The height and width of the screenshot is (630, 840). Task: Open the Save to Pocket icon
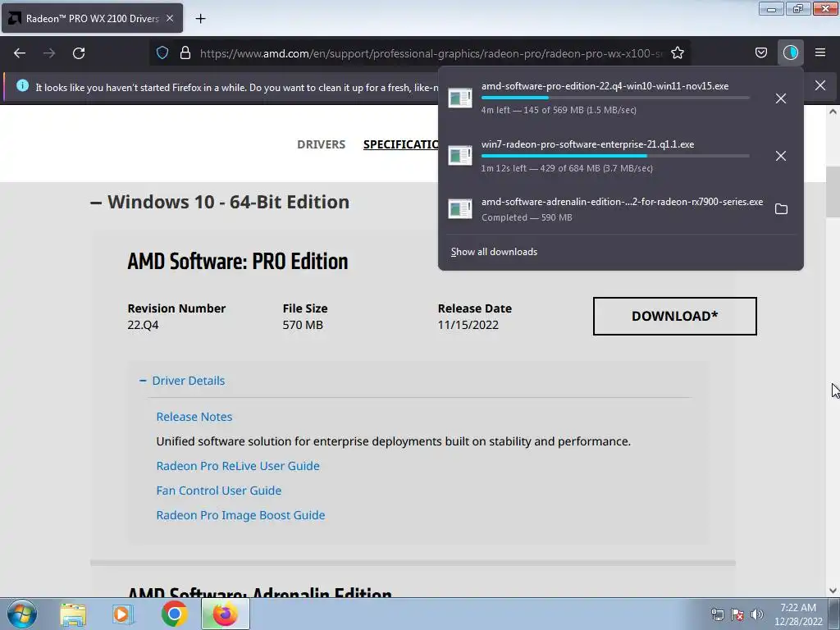click(x=760, y=52)
